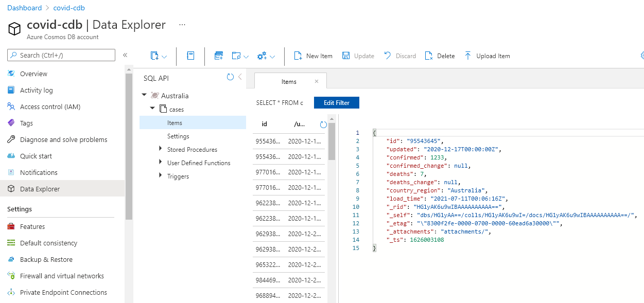Viewport: 644px width, 303px height.
Task: Select first row with id 977016...
Action: coord(289,172)
